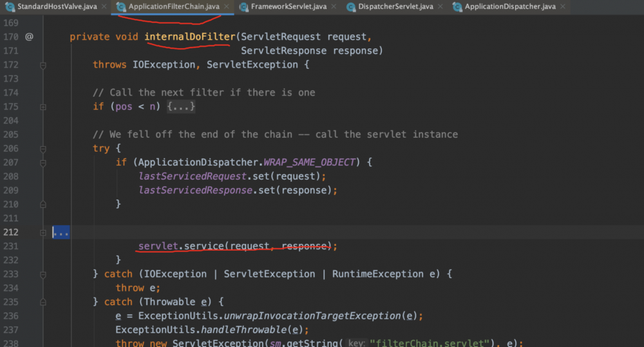Click line number 212 in gutter
This screenshot has height=347, width=644.
[x=11, y=232]
